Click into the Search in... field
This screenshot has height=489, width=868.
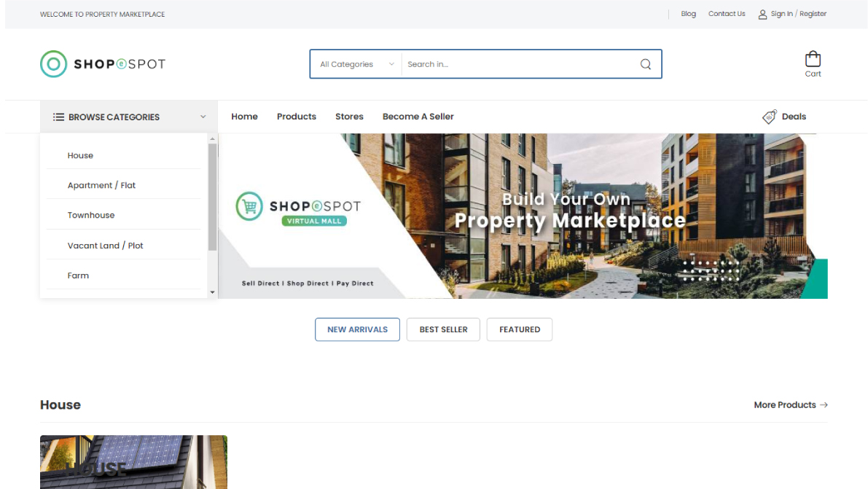(x=517, y=64)
